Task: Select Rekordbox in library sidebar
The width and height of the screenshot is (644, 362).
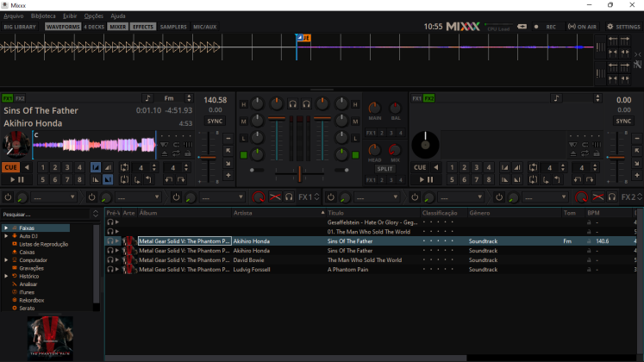Action: [x=32, y=300]
